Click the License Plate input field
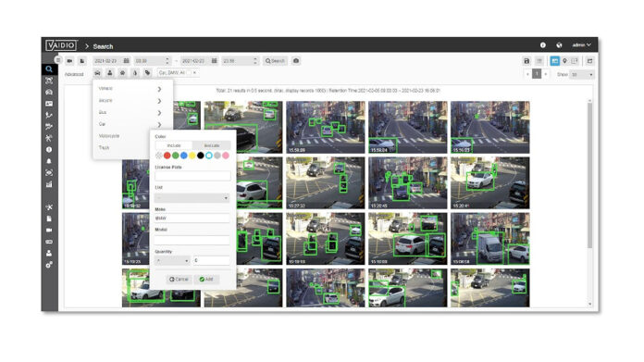 tap(192, 176)
